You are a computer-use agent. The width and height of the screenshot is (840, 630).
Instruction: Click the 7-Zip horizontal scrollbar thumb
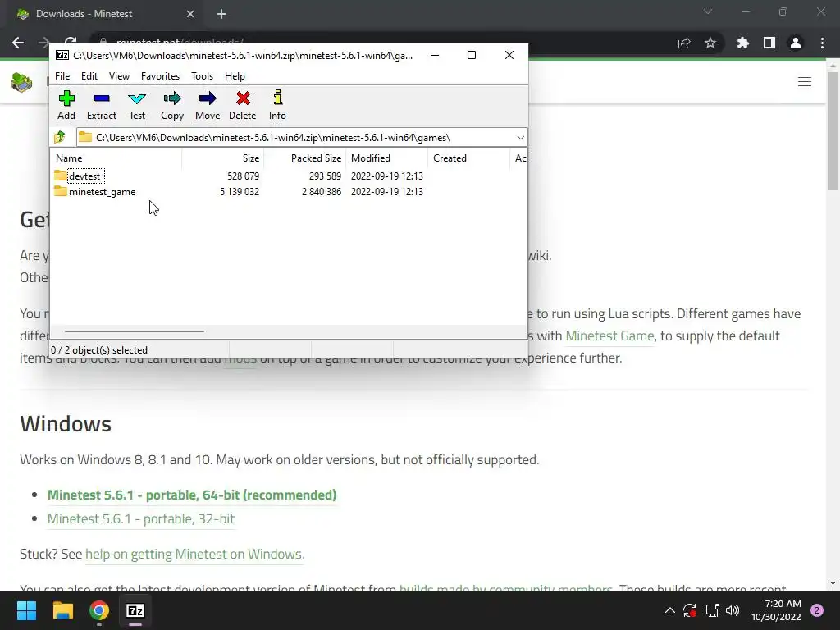pyautogui.click(x=134, y=331)
